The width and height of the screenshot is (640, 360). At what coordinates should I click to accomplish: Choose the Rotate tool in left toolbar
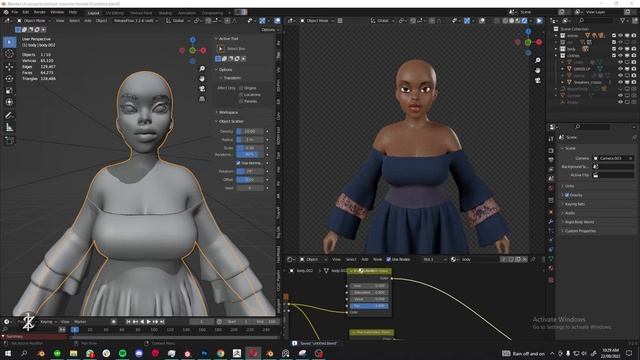9,78
